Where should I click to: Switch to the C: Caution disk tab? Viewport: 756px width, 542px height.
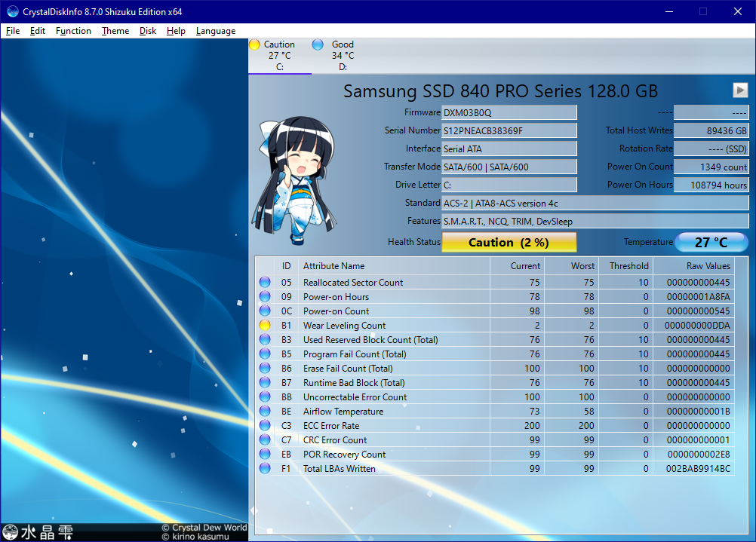pyautogui.click(x=280, y=56)
